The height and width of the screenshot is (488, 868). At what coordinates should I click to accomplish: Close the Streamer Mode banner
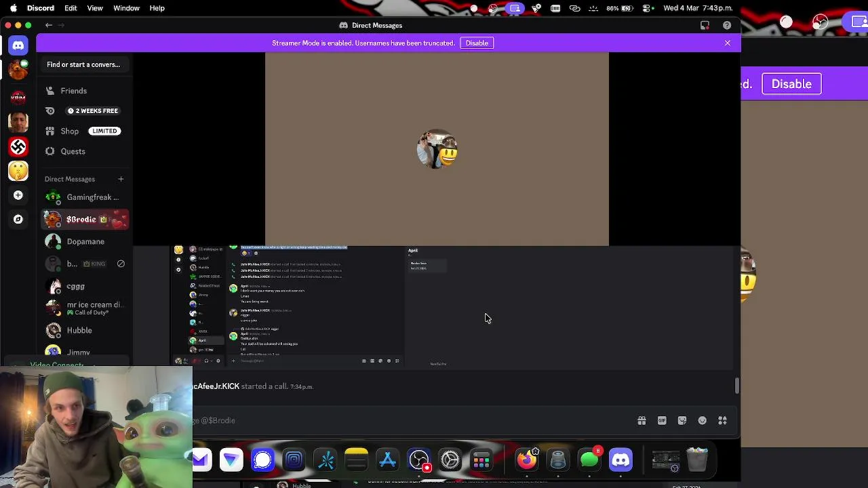728,43
